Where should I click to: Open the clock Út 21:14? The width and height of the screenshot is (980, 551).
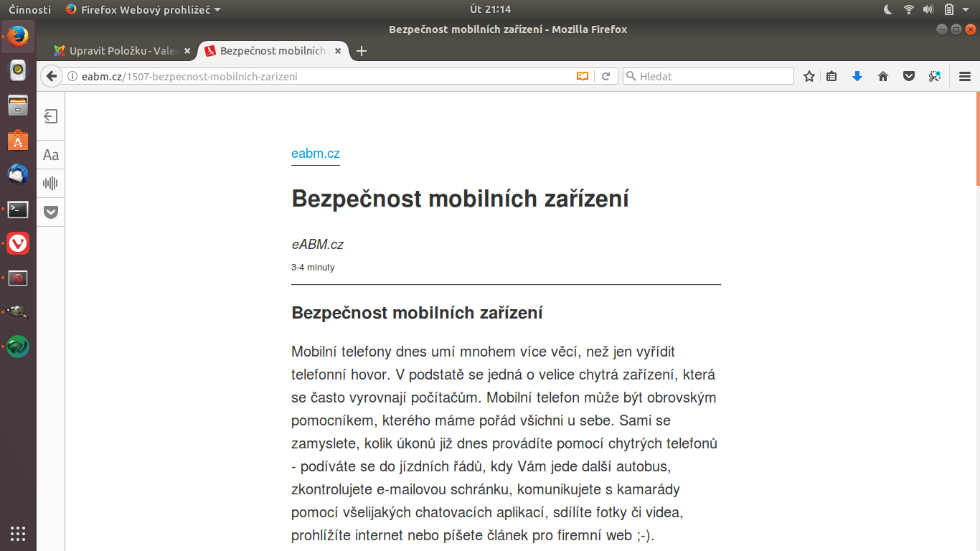[490, 9]
